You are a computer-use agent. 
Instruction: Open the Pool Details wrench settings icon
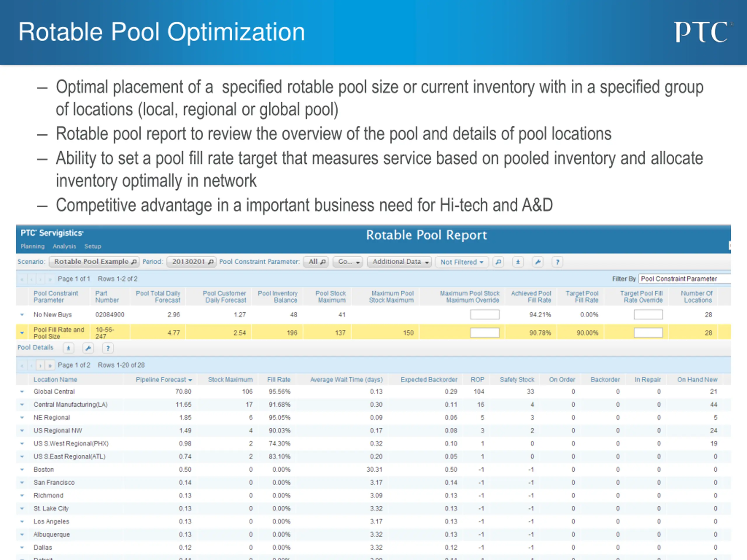(88, 348)
